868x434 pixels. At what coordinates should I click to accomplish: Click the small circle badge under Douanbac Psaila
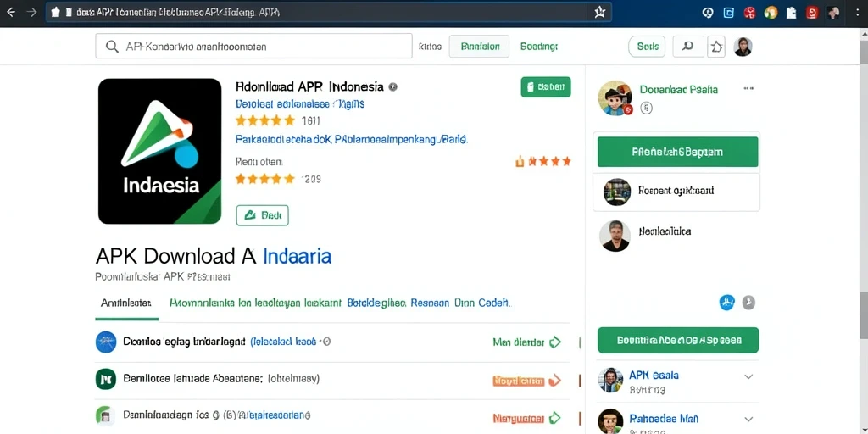(646, 108)
